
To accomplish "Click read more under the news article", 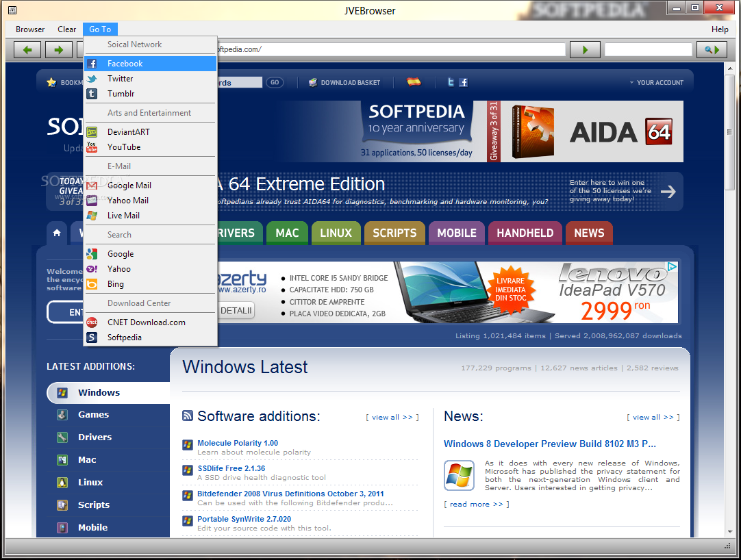I will (477, 505).
